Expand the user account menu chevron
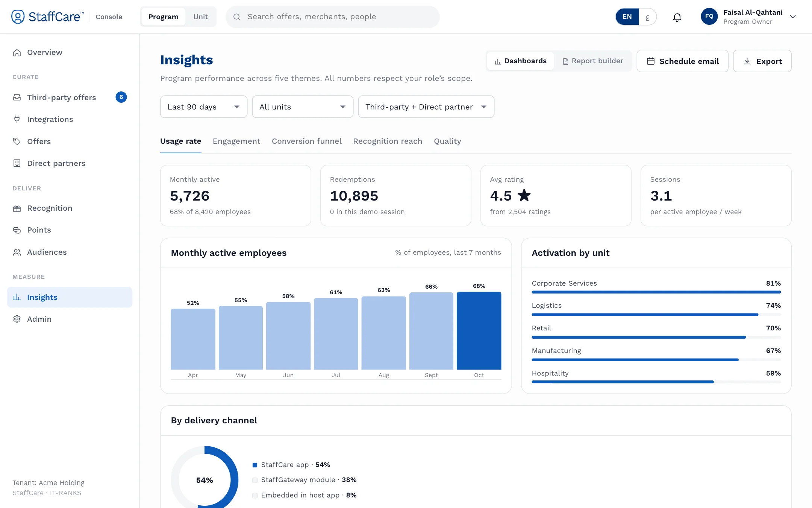The height and width of the screenshot is (508, 812). click(x=793, y=17)
